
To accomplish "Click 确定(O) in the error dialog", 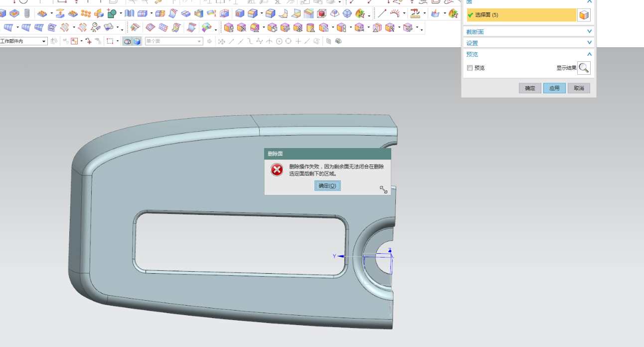I will point(327,185).
